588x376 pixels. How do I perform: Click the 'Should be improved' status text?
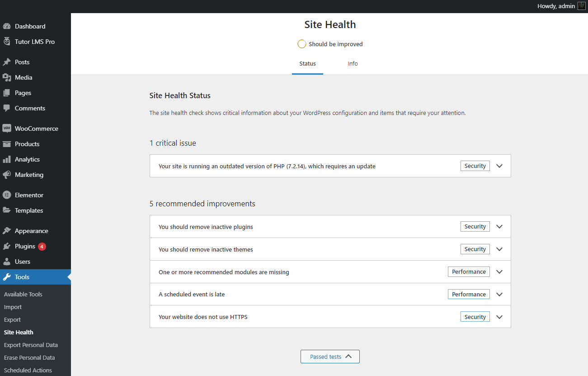pos(336,44)
